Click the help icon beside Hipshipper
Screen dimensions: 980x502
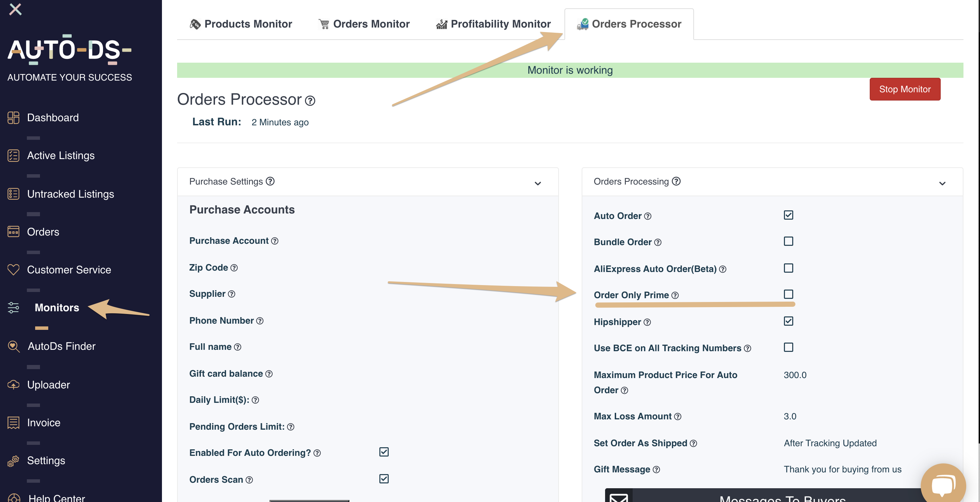pos(647,322)
